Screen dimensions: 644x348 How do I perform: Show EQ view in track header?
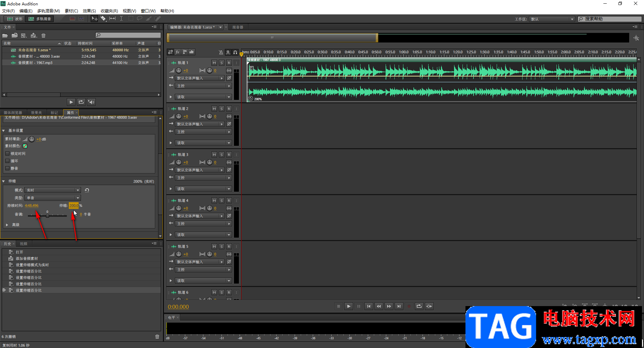tap(192, 52)
